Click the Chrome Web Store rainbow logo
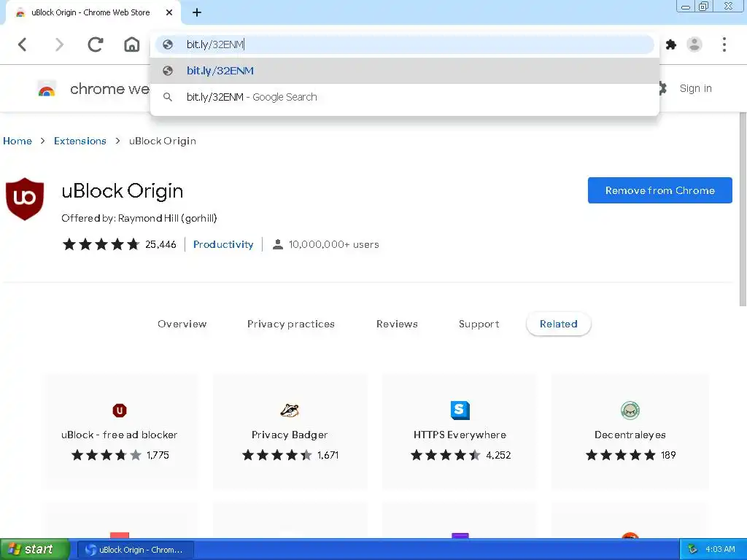 coord(47,89)
